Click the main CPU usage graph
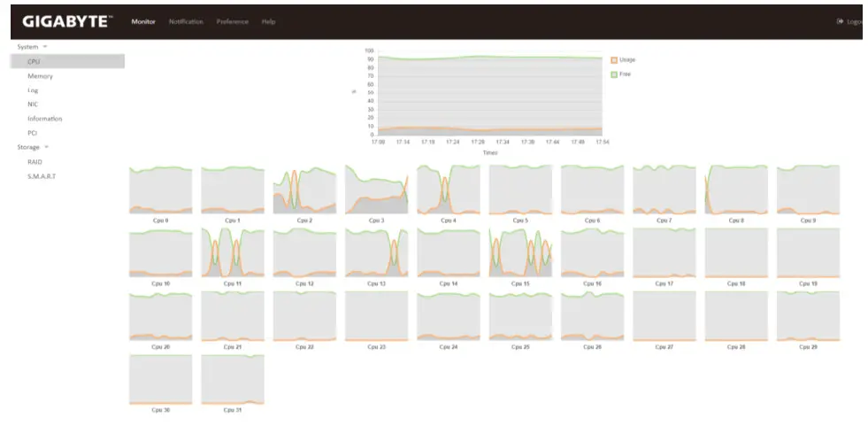 coord(489,93)
